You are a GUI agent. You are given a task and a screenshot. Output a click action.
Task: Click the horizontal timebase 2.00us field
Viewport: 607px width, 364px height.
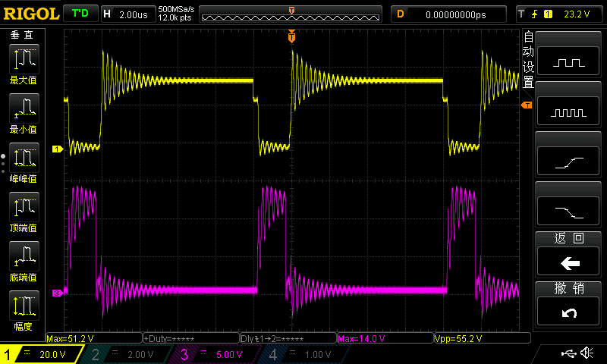pyautogui.click(x=127, y=14)
